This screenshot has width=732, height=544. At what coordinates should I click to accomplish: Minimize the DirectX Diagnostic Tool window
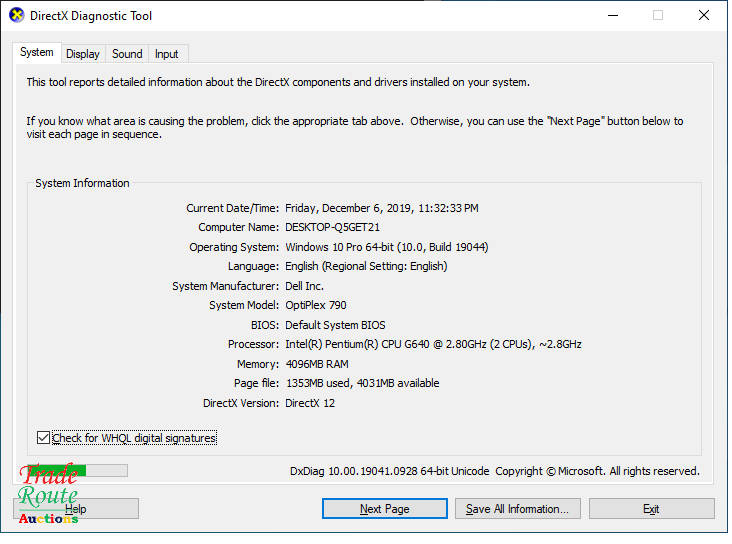611,16
